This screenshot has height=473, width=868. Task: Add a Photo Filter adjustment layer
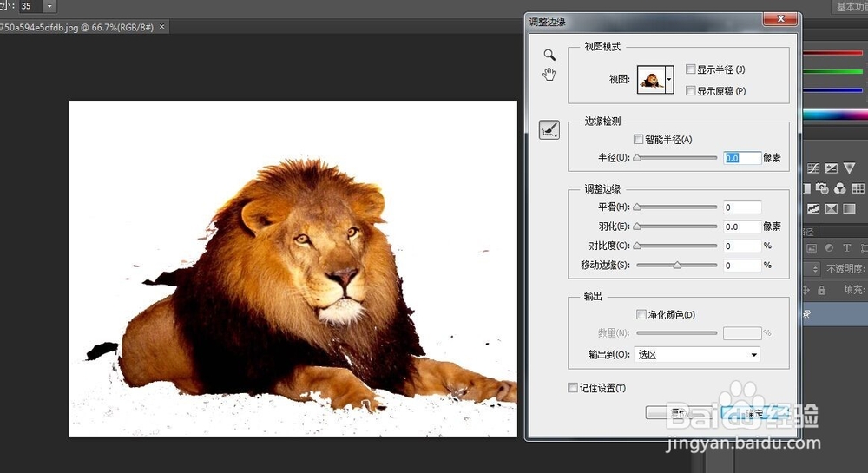click(822, 188)
